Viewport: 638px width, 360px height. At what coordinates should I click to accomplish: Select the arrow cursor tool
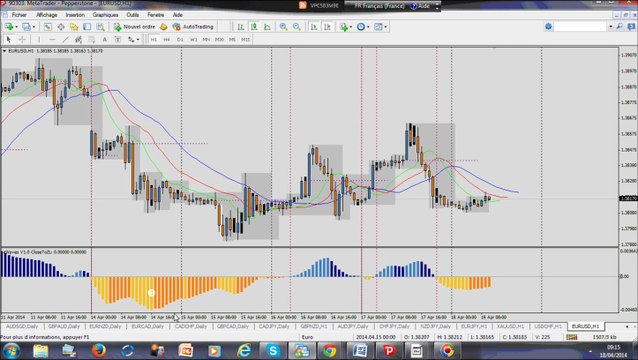pyautogui.click(x=9, y=39)
